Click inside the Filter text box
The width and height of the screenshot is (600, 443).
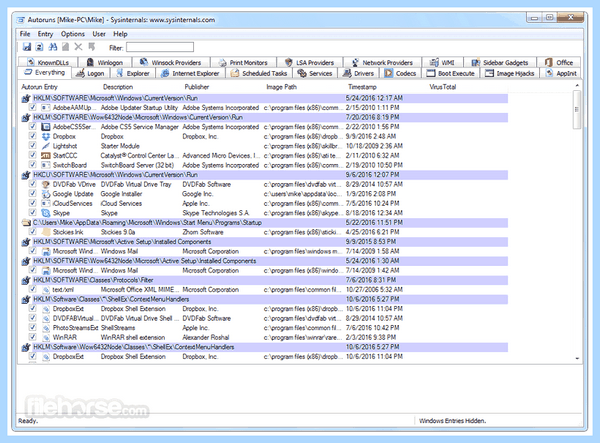160,47
